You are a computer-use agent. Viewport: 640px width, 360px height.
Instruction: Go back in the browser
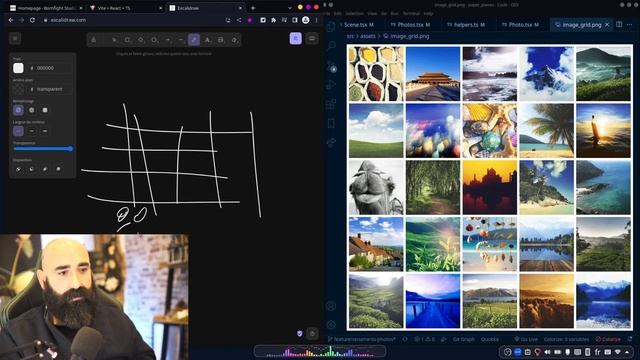point(11,20)
